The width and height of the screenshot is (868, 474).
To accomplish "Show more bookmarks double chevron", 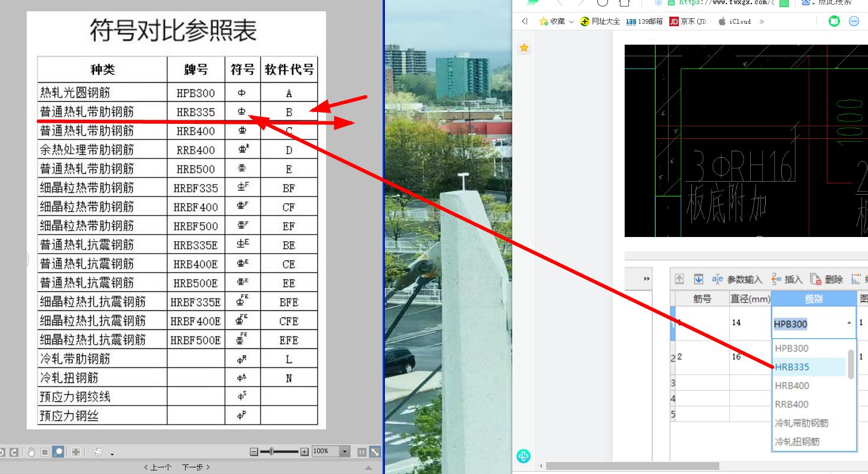I will (762, 21).
